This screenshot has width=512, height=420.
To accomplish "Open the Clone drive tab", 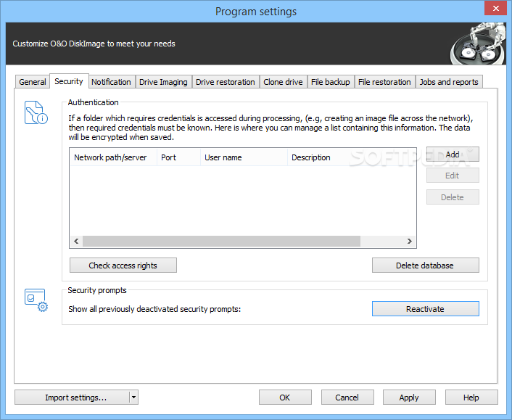I will pos(283,82).
